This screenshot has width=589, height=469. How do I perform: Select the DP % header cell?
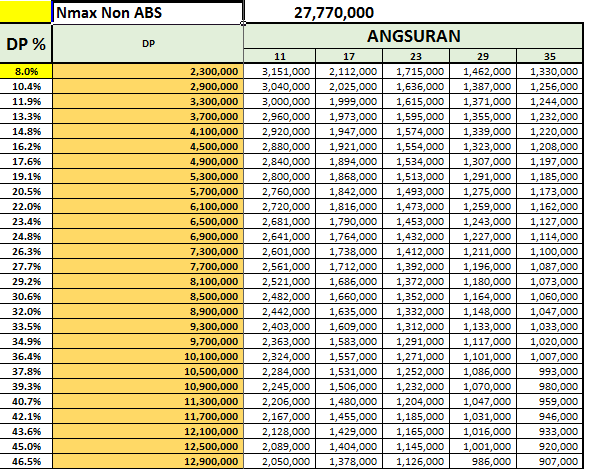[26, 44]
